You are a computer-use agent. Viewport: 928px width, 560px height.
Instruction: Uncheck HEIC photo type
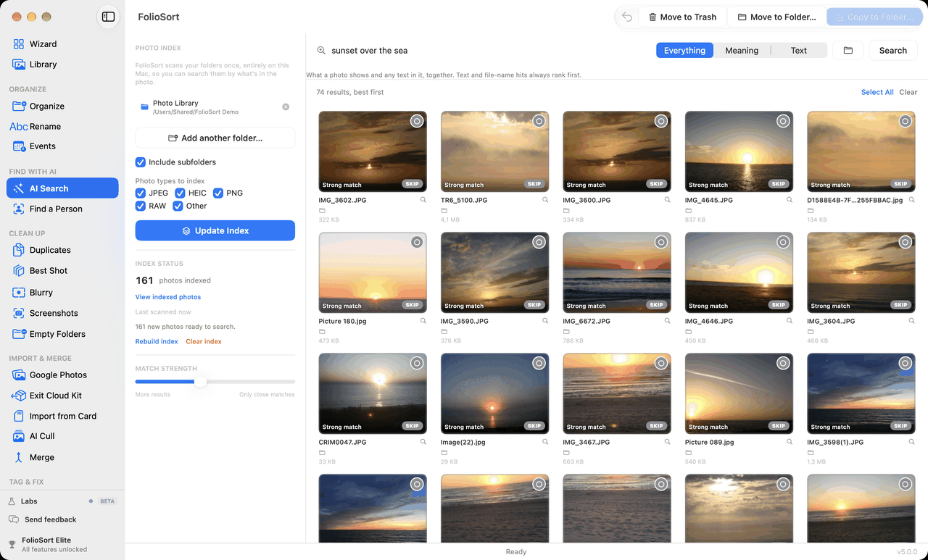click(180, 193)
